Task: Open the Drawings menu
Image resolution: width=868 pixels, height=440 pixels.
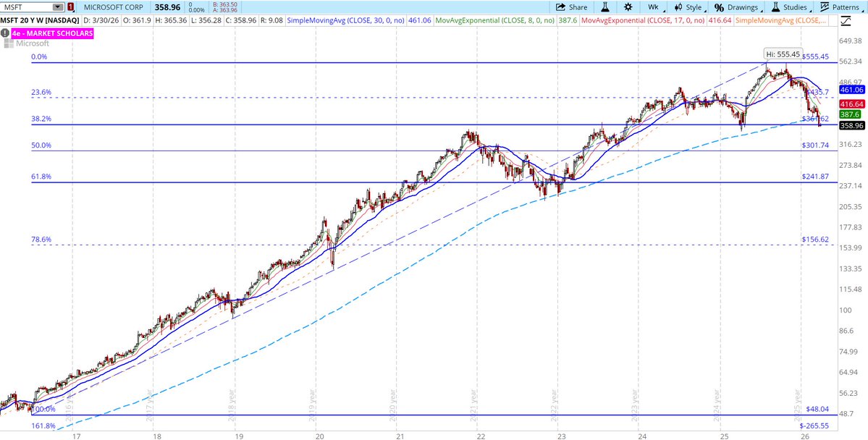Action: pyautogui.click(x=736, y=7)
